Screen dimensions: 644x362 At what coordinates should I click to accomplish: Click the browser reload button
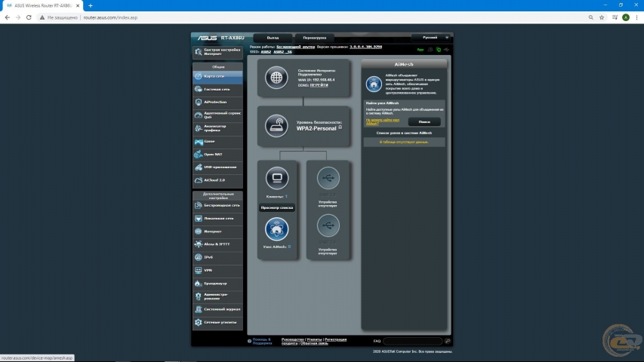tap(29, 17)
